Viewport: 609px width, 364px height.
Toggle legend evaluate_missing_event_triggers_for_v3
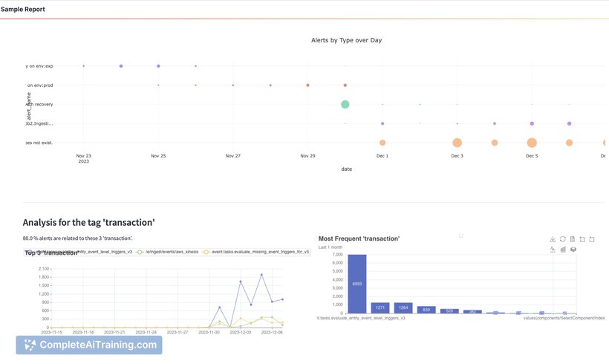tap(256, 252)
